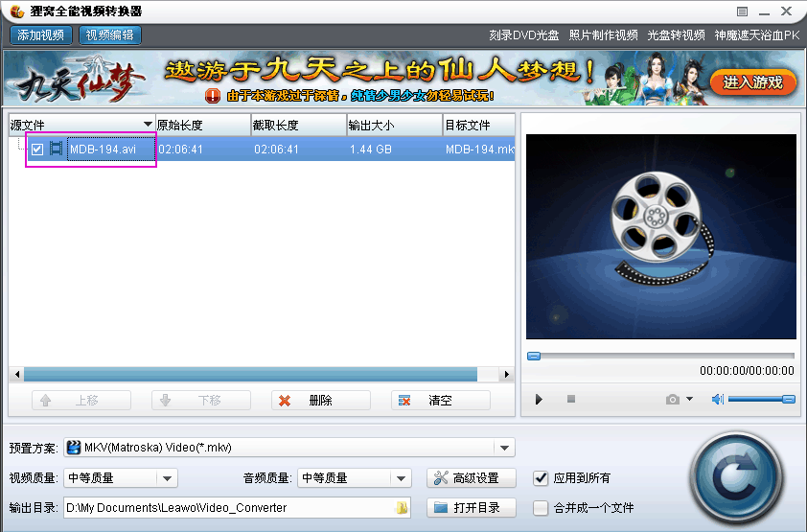Open 光盘转视频 link

(676, 35)
